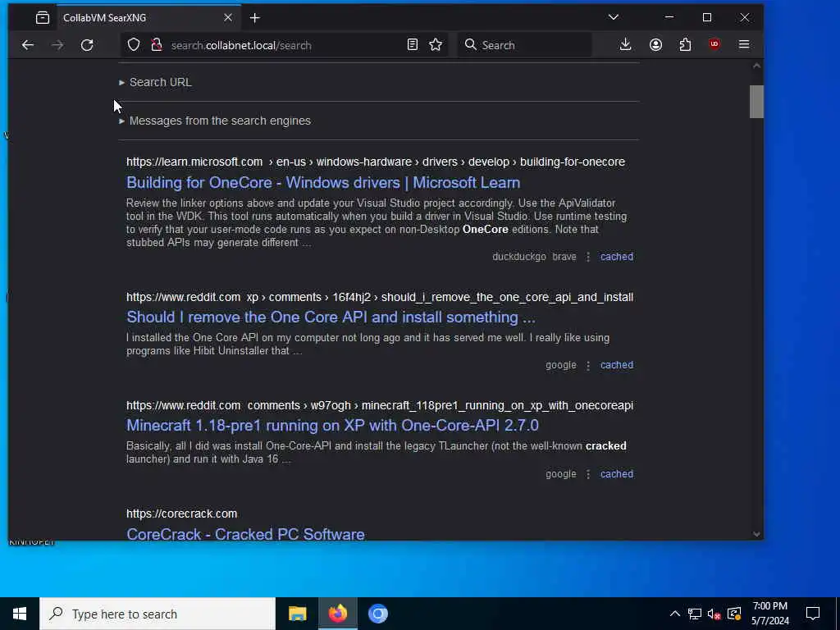Open result options for Building for OneCore
Image resolution: width=840 pixels, height=630 pixels.
tap(587, 257)
